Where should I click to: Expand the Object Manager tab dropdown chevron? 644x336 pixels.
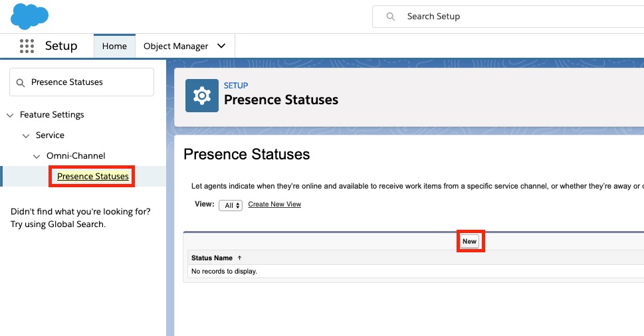(x=221, y=46)
